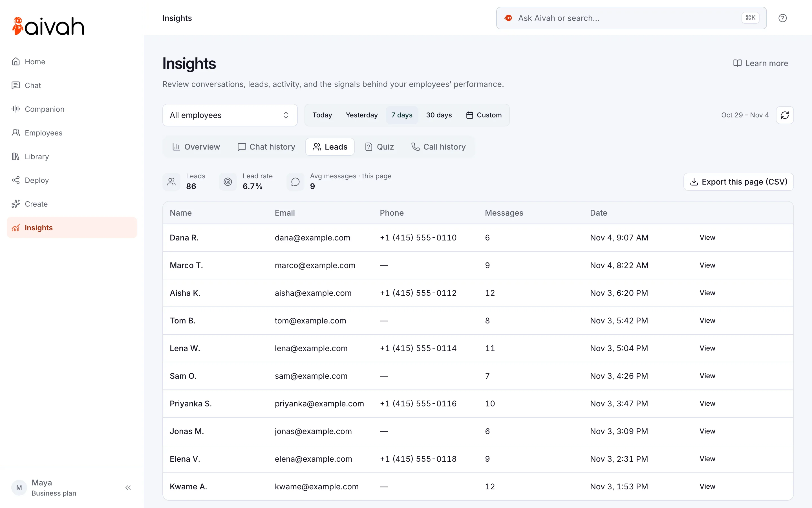Click the Leads count people icon
The width and height of the screenshot is (812, 508).
[171, 182]
